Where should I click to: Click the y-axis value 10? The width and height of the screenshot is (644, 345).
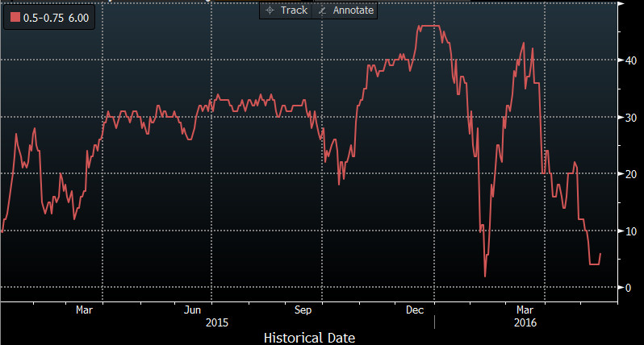pos(631,231)
